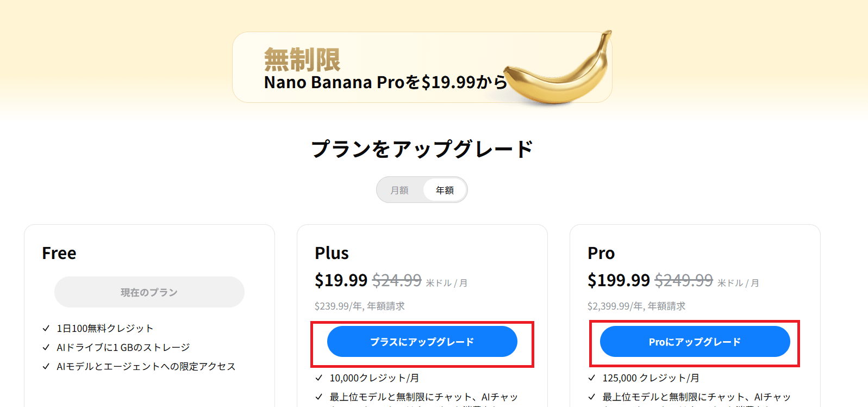Click the disabled 現在のプラン button
This screenshot has width=868, height=407.
point(149,292)
